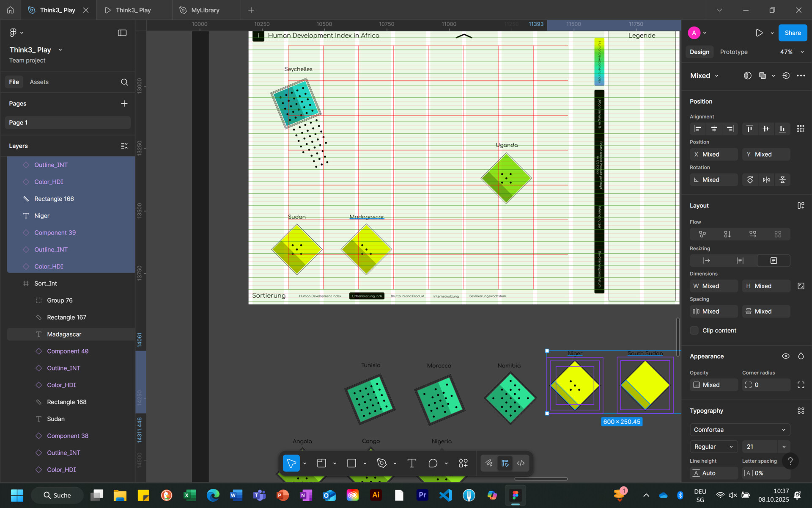This screenshot has width=812, height=508.
Task: Open the Assets tab
Action: (x=39, y=82)
